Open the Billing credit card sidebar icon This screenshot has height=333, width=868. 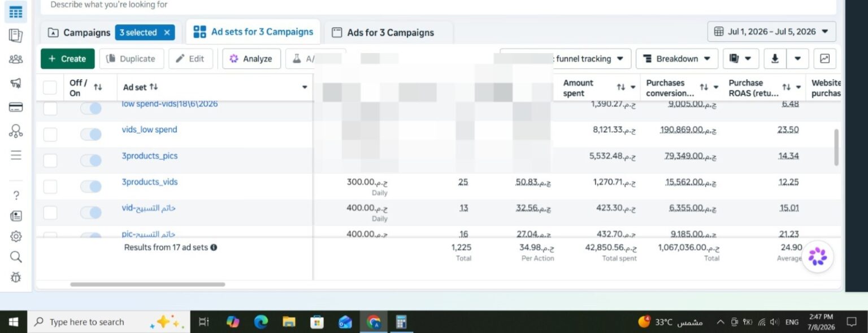(16, 107)
